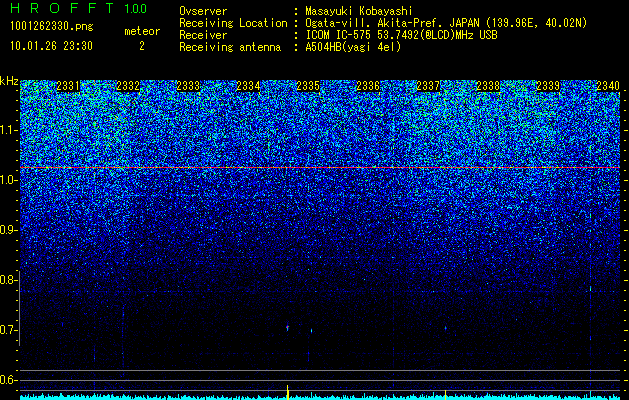Viewport: 629px width, 400px height.
Task: Click the meteor count value 2
Action: coord(142,46)
